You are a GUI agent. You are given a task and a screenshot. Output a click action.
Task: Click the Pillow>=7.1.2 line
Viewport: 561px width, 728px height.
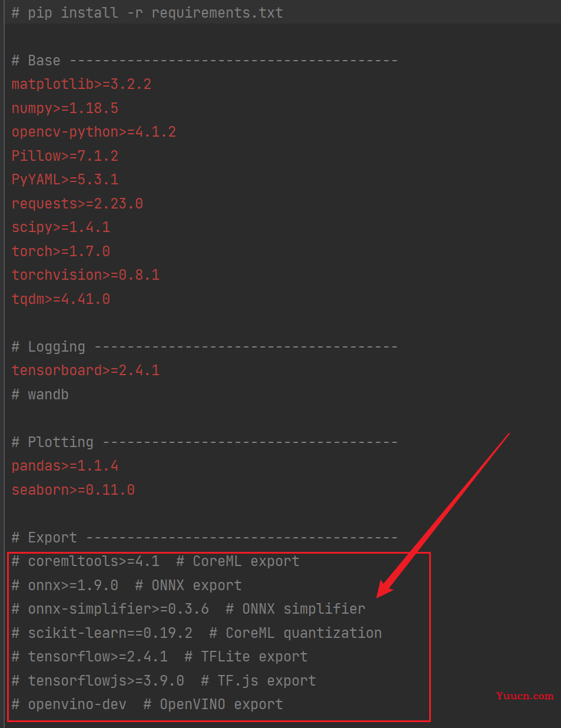click(x=65, y=156)
